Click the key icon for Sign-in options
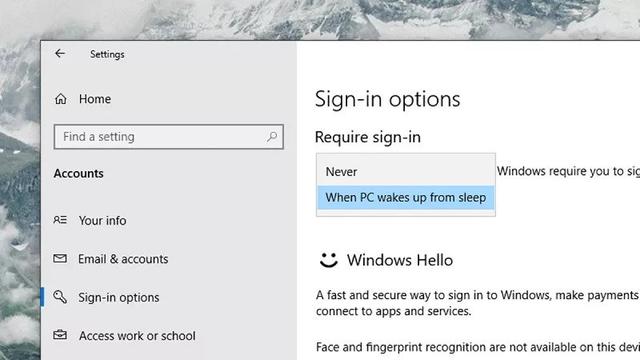Viewport: 640px width, 360px height. click(60, 297)
